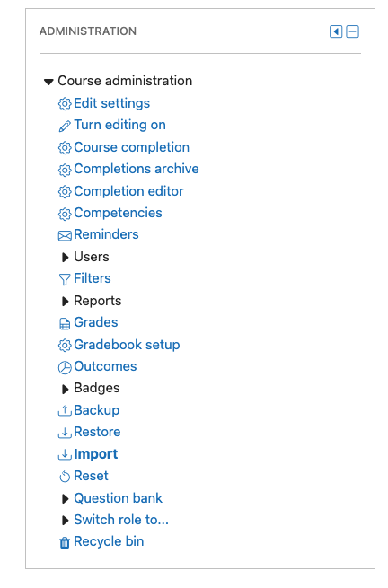Click the upload icon next to Backup

[x=65, y=411]
